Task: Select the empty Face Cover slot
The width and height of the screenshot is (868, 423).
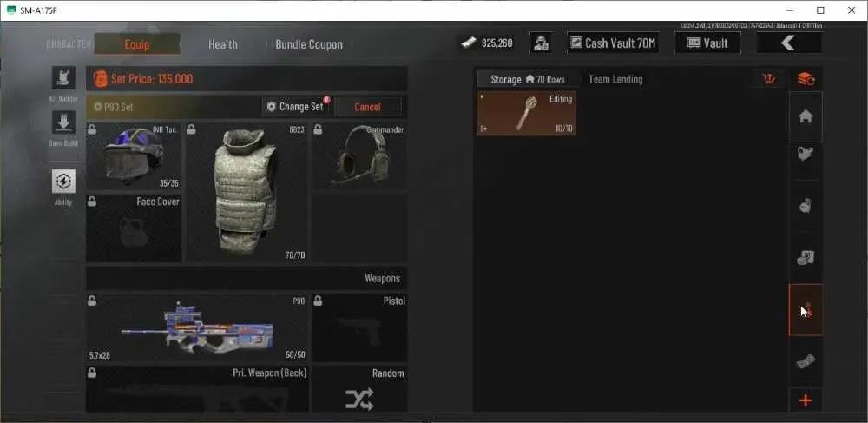Action: click(x=134, y=228)
